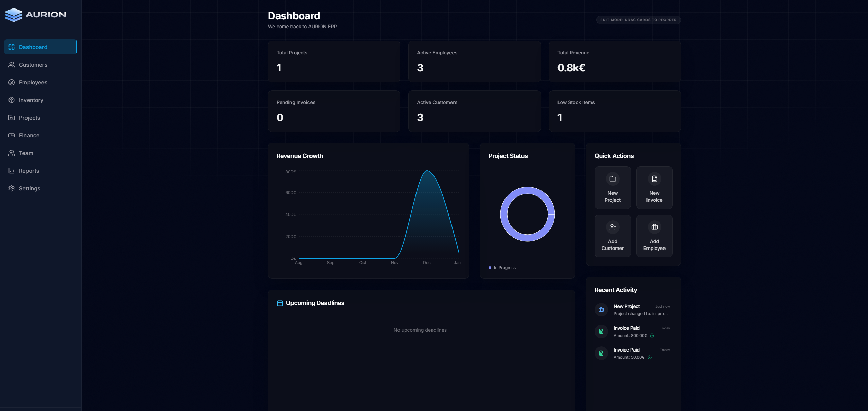Click the Edit Mode drag cards badge

click(x=638, y=20)
